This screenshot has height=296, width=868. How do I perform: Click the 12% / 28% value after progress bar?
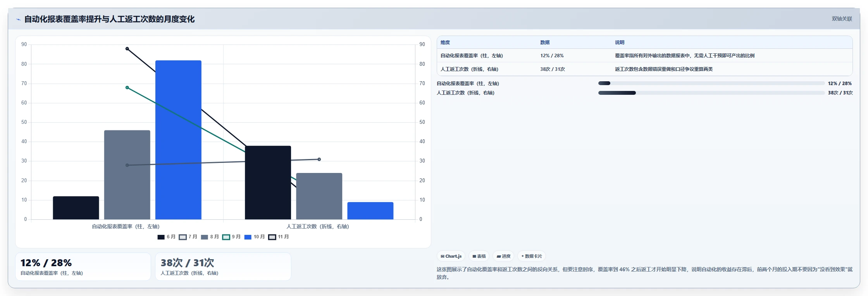[840, 84]
